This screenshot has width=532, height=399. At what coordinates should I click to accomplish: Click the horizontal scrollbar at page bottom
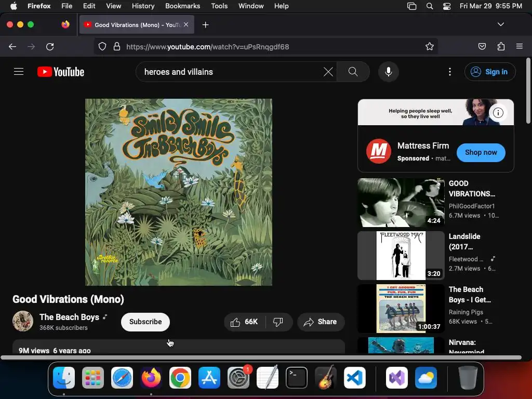(261, 357)
